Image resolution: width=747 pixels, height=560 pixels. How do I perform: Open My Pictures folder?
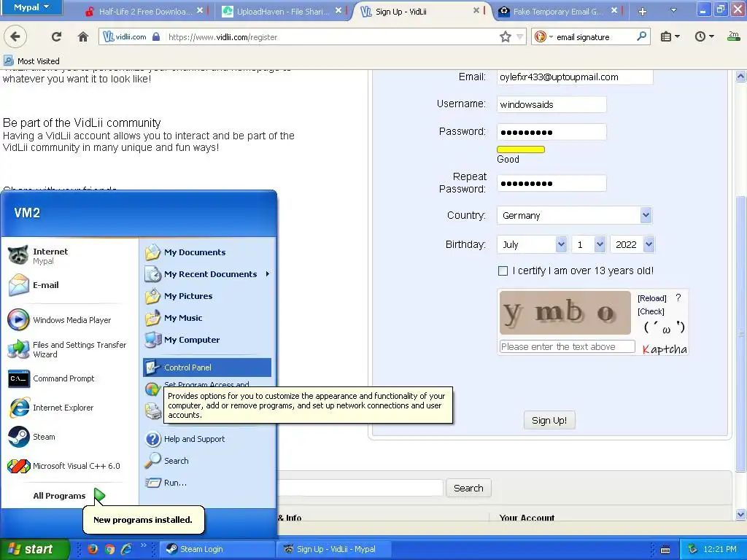[179, 296]
